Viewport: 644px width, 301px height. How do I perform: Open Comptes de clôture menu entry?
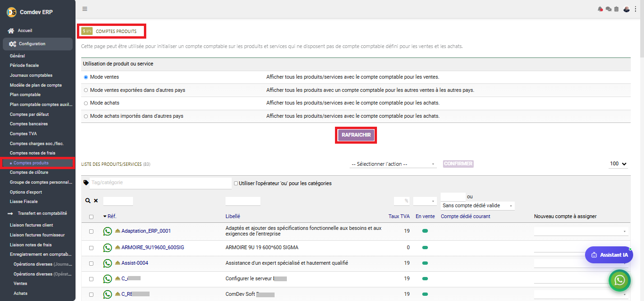29,172
